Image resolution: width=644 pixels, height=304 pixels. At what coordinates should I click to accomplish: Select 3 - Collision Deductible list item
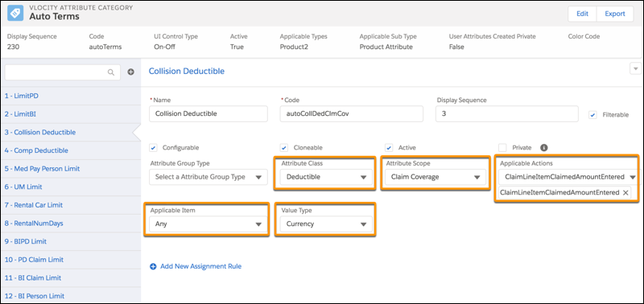70,132
